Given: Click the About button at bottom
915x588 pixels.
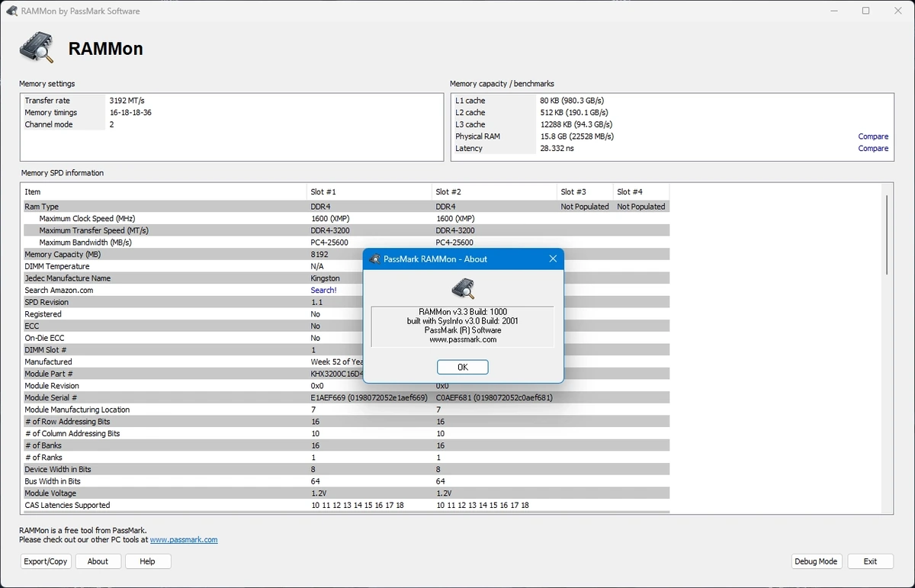Looking at the screenshot, I should point(98,561).
